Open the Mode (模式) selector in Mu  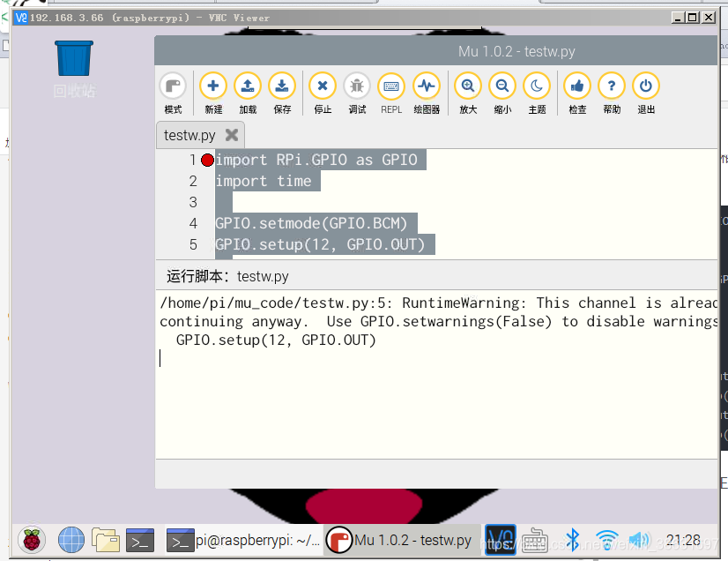point(173,93)
